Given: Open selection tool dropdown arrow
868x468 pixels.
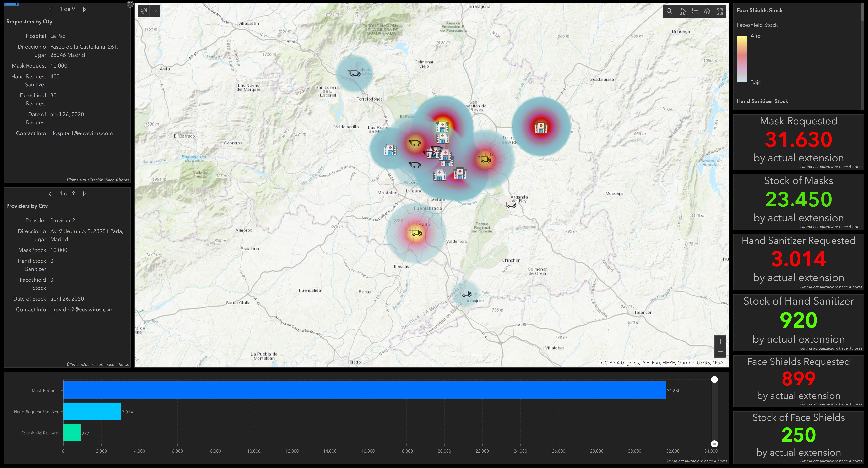Looking at the screenshot, I should click(x=155, y=11).
